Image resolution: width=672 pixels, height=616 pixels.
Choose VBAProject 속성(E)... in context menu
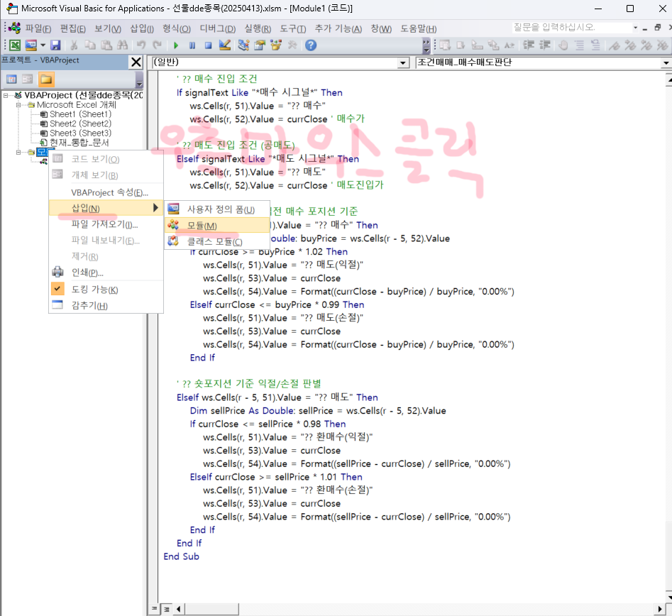pos(106,192)
